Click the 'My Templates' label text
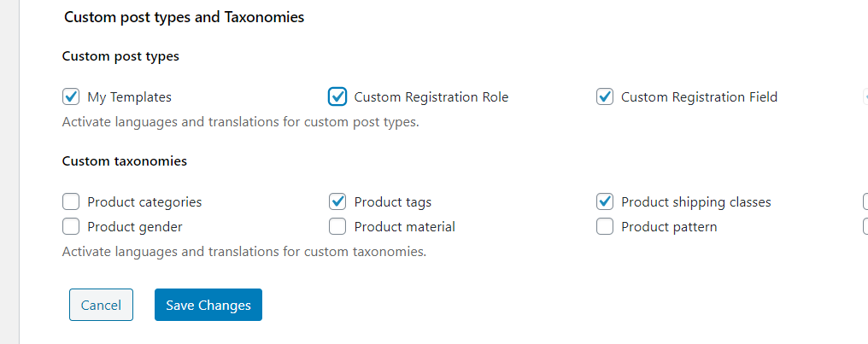Screen dimensions: 868x344 pyautogui.click(x=130, y=97)
